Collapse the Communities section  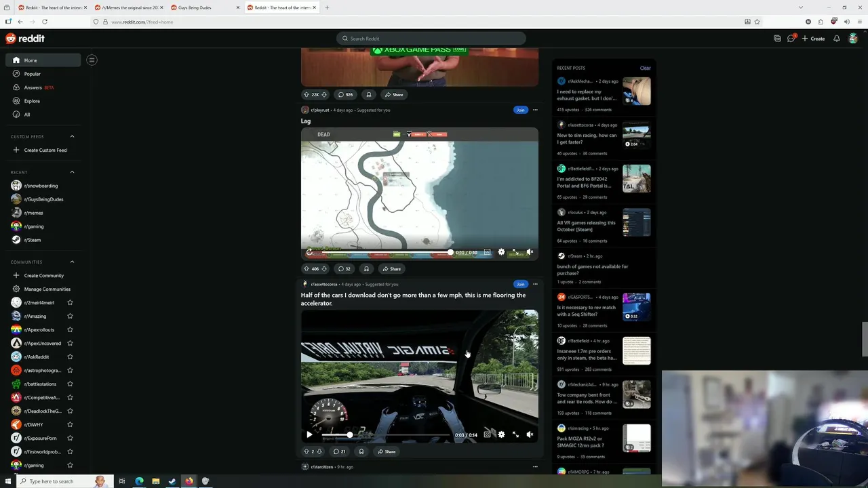point(72,262)
